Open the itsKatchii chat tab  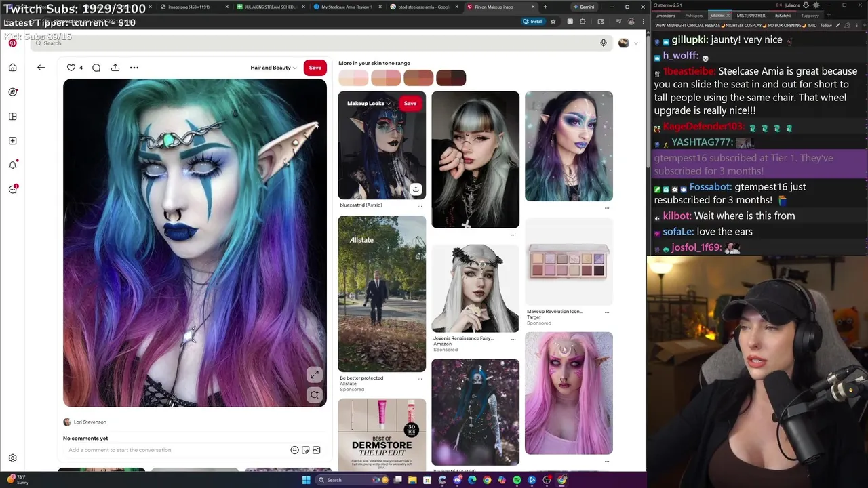pyautogui.click(x=783, y=15)
